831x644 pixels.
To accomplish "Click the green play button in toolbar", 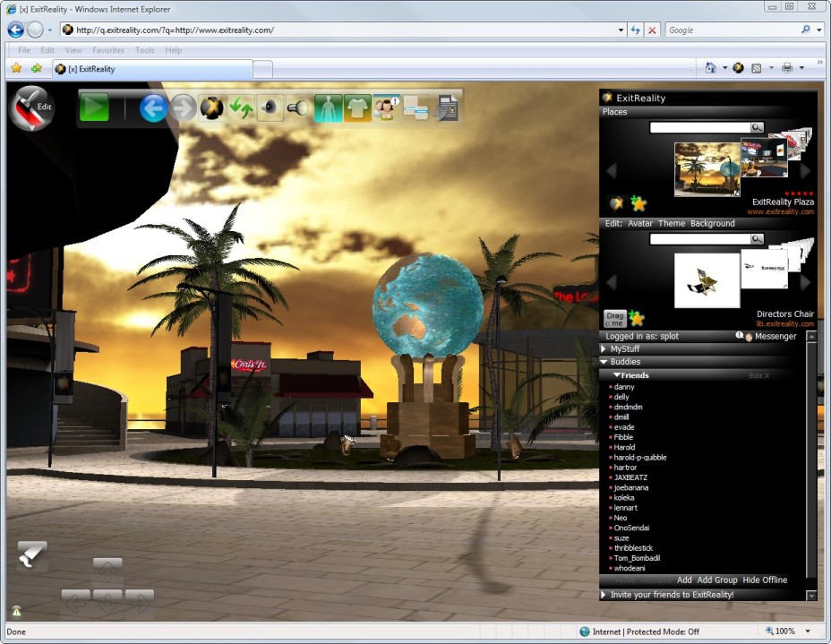I will point(94,108).
